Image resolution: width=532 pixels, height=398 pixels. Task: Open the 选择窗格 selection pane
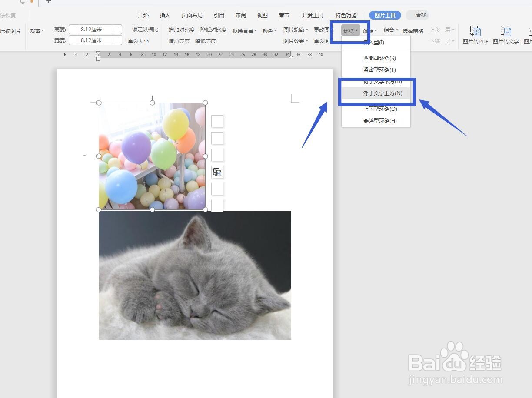(413, 31)
